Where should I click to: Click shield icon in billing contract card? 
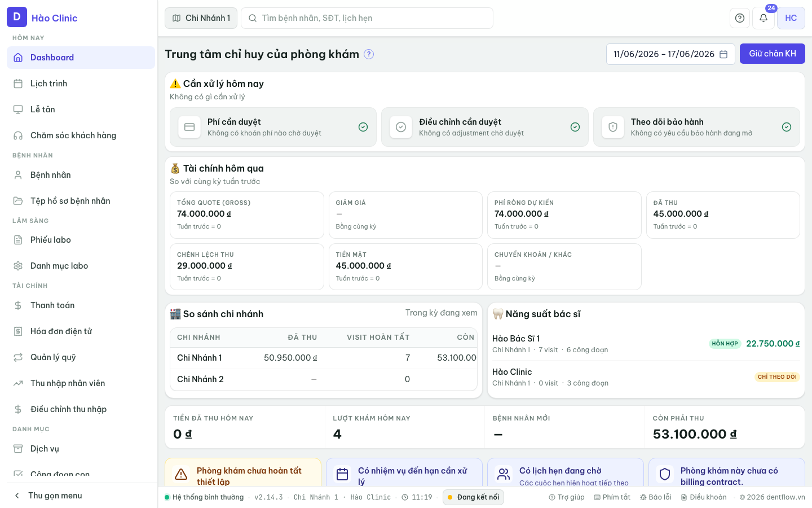coord(665,474)
